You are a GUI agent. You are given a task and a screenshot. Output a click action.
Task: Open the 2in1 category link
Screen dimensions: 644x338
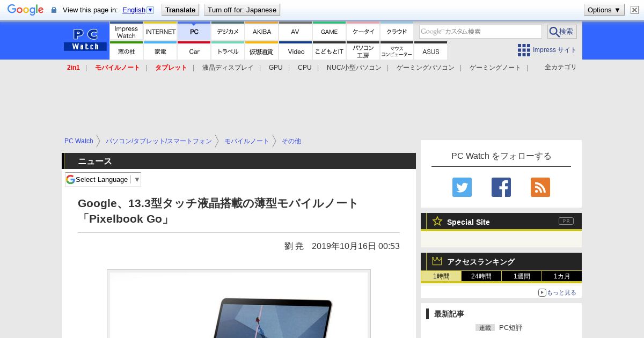click(74, 68)
